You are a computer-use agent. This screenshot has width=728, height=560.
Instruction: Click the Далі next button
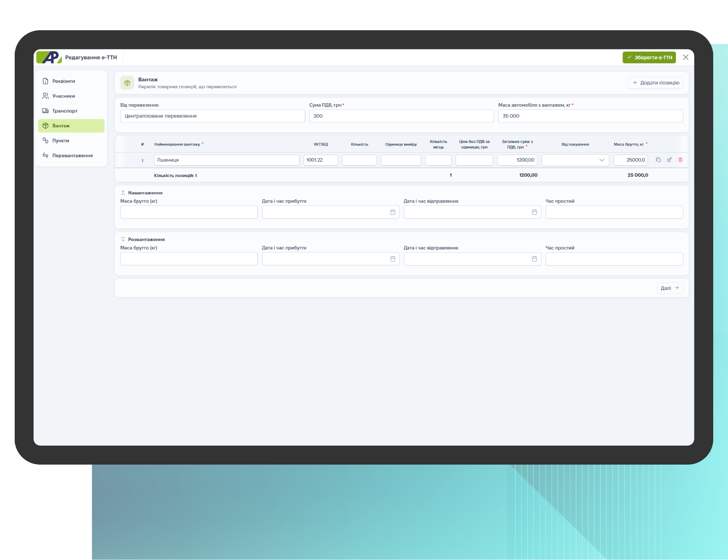(x=669, y=288)
